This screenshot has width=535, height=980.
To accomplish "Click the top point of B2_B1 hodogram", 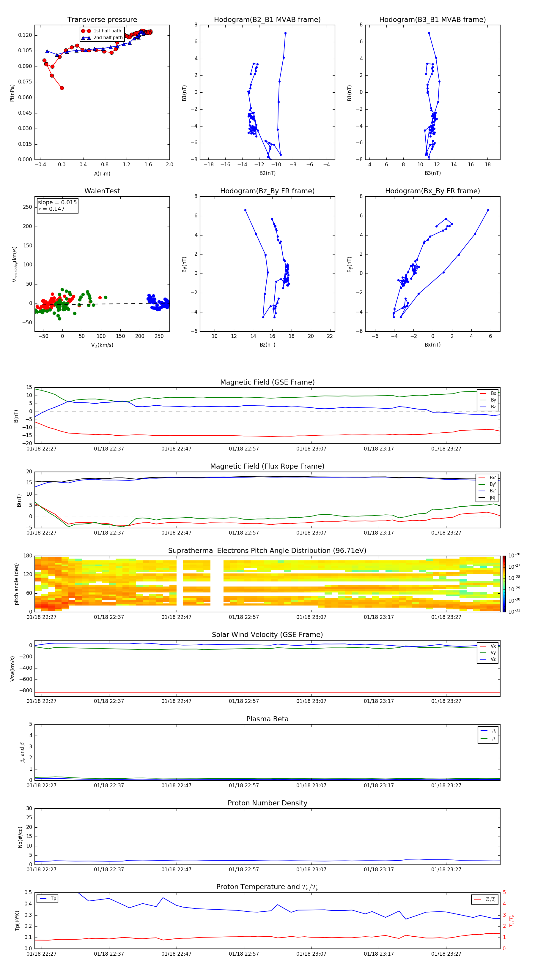I will [285, 33].
